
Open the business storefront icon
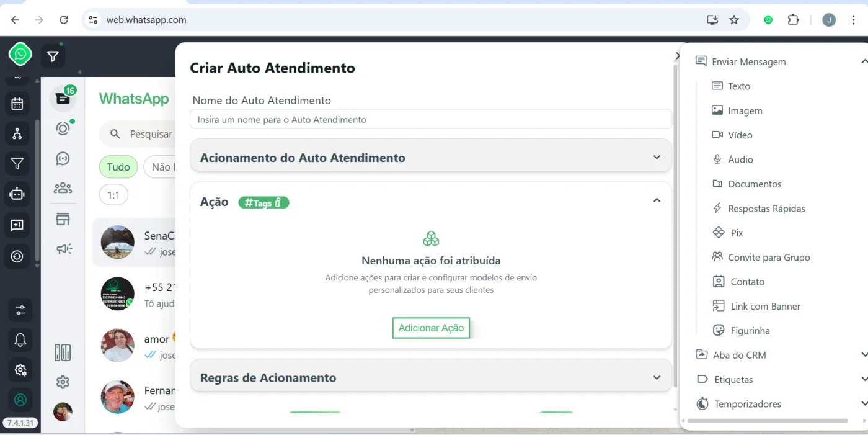63,219
